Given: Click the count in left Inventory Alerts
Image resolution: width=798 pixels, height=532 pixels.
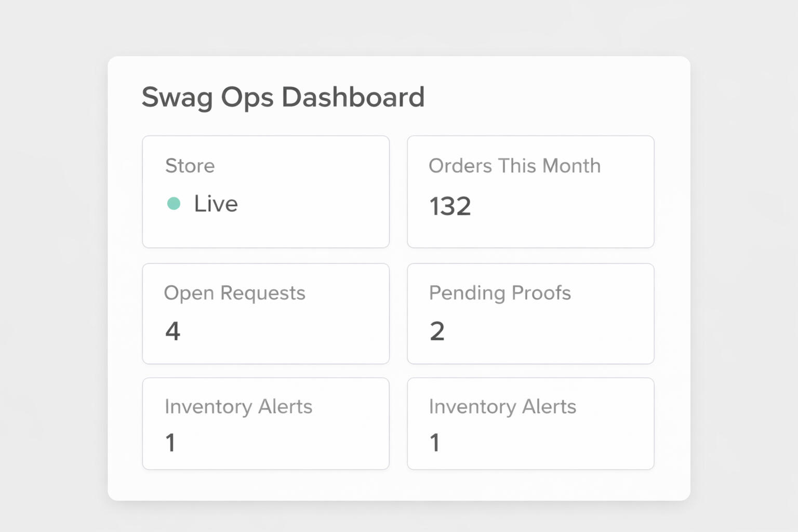Looking at the screenshot, I should coord(170,443).
